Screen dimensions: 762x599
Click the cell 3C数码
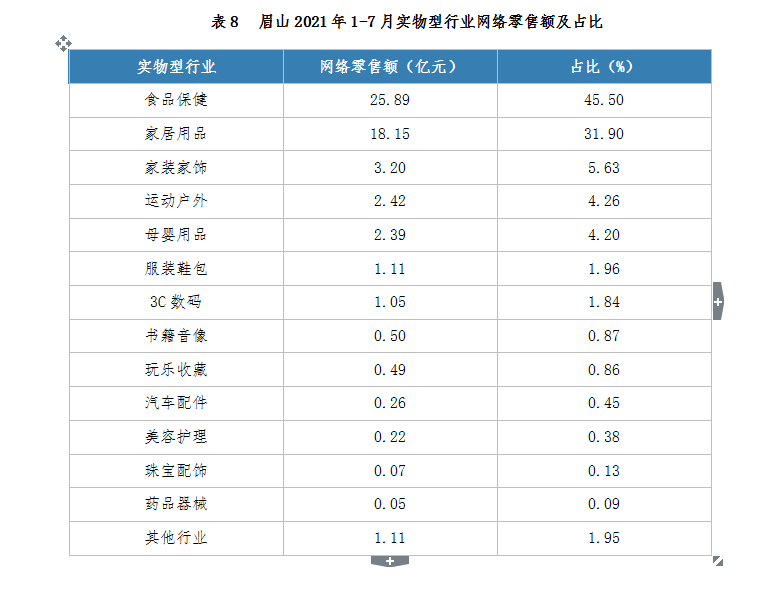pos(175,302)
